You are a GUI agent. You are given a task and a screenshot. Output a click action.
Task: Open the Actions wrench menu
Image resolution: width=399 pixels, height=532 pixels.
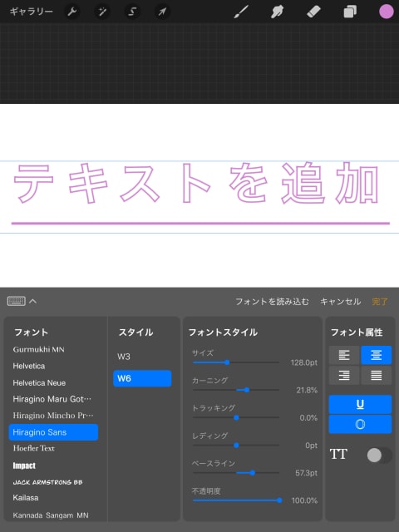pyautogui.click(x=72, y=12)
